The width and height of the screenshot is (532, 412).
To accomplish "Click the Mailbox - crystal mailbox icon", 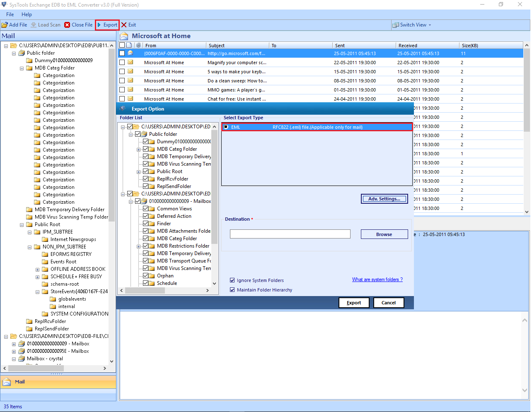I will 22,359.
